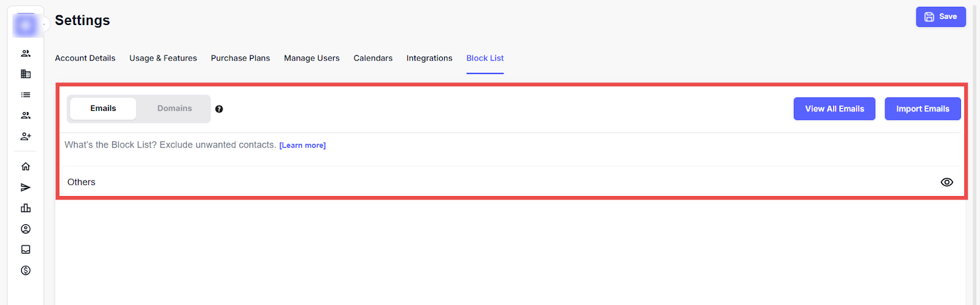Viewport: 980px width, 305px height.
Task: Switch to the Integrations tab
Action: 429,58
